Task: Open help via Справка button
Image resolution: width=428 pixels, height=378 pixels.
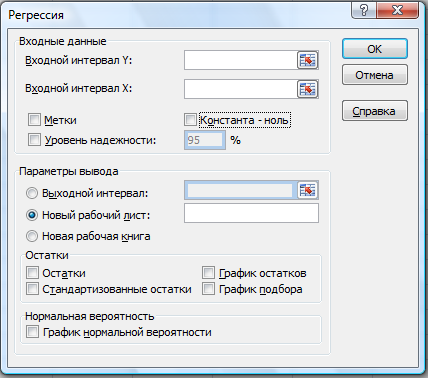Action: pyautogui.click(x=375, y=111)
